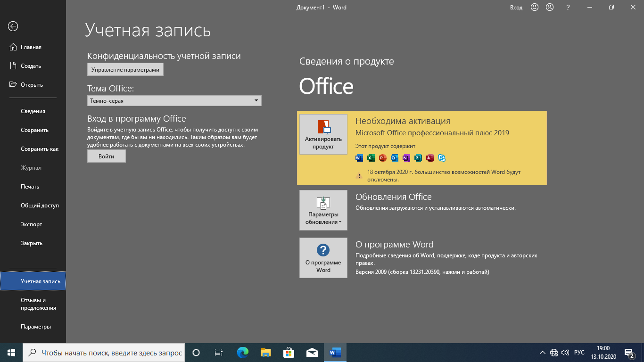Open Microsoft Store from the taskbar
The height and width of the screenshot is (362, 644).
click(289, 353)
